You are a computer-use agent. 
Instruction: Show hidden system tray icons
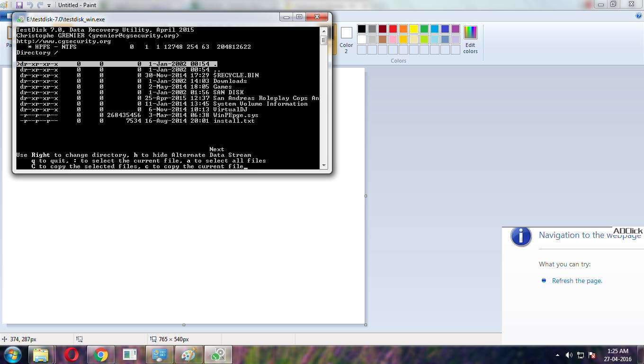click(557, 355)
